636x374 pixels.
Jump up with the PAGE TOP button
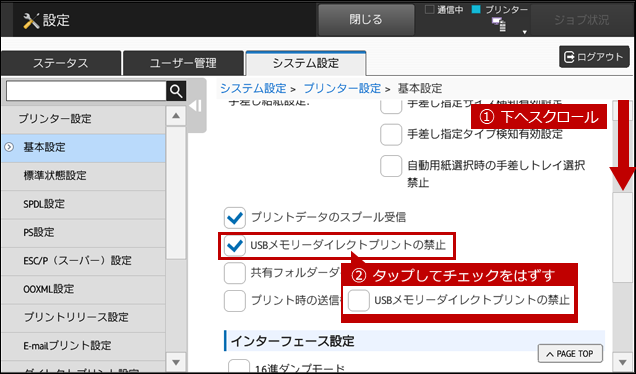click(570, 354)
